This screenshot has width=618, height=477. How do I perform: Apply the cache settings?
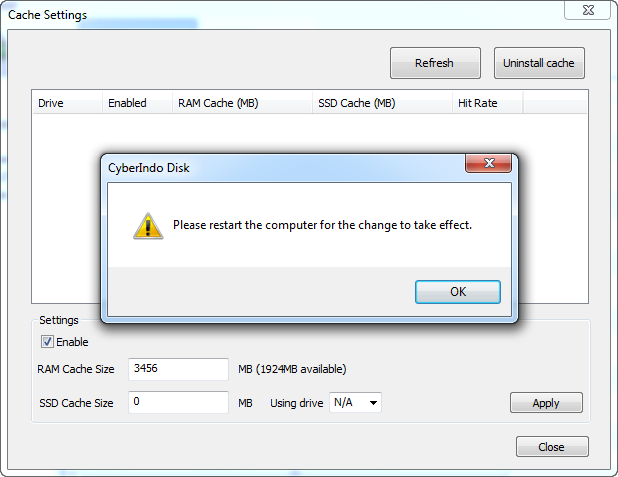pyautogui.click(x=546, y=402)
